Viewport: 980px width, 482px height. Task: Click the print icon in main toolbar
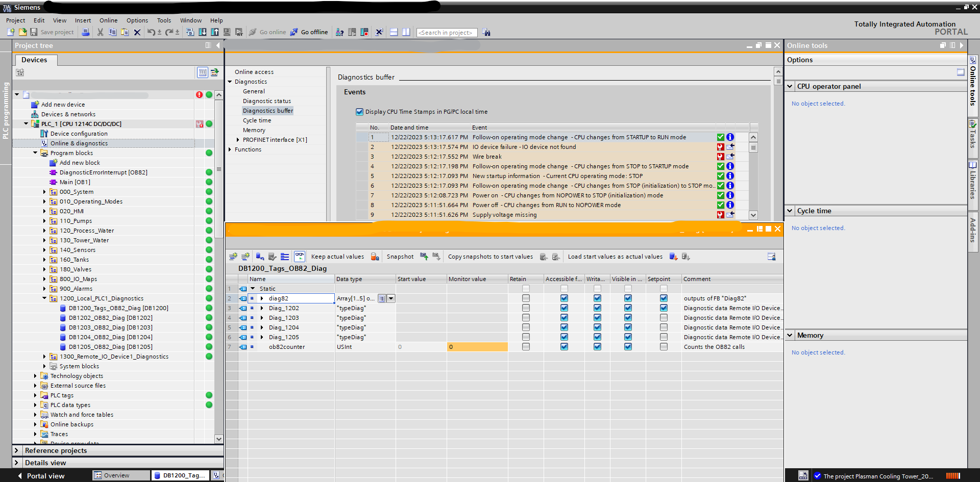86,32
